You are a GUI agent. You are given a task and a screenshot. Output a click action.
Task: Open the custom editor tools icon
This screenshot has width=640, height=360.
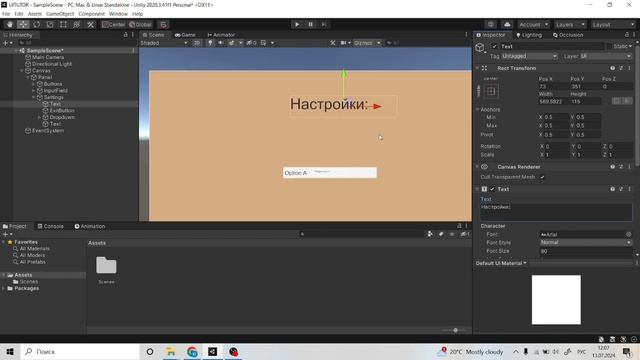(x=90, y=24)
